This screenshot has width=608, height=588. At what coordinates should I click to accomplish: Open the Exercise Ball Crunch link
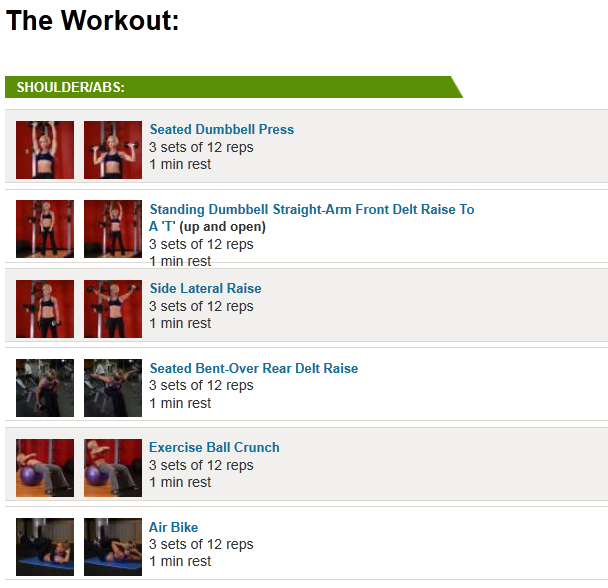(x=214, y=447)
